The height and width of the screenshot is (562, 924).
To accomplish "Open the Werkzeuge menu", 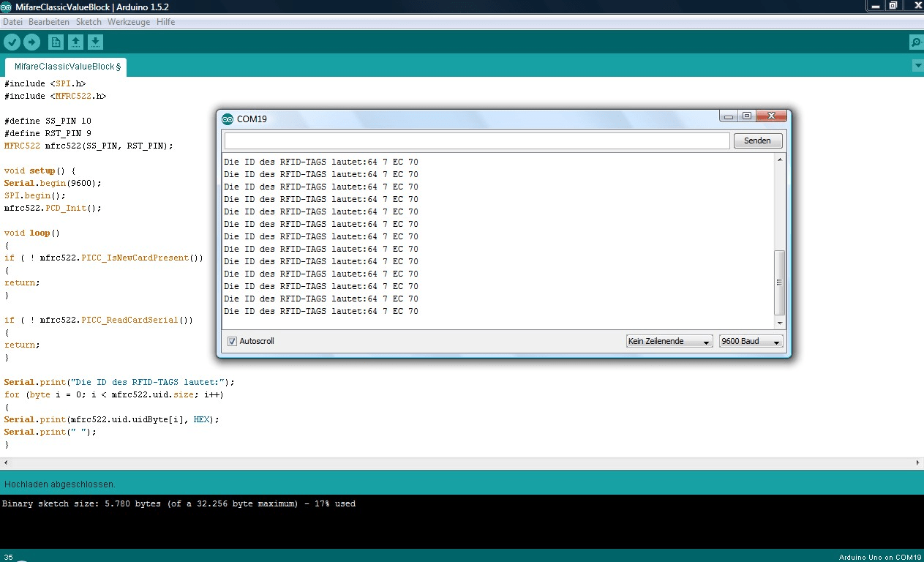I will 129,22.
